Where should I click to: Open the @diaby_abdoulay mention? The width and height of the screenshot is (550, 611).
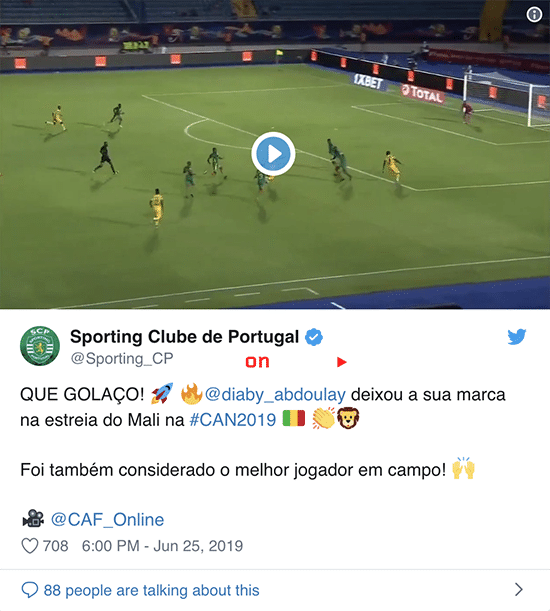coord(275,395)
